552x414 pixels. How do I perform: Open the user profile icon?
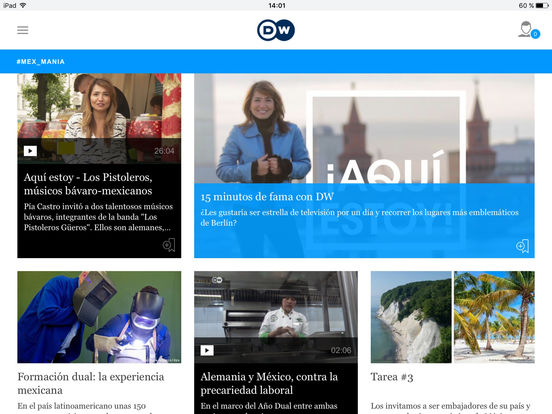526,29
